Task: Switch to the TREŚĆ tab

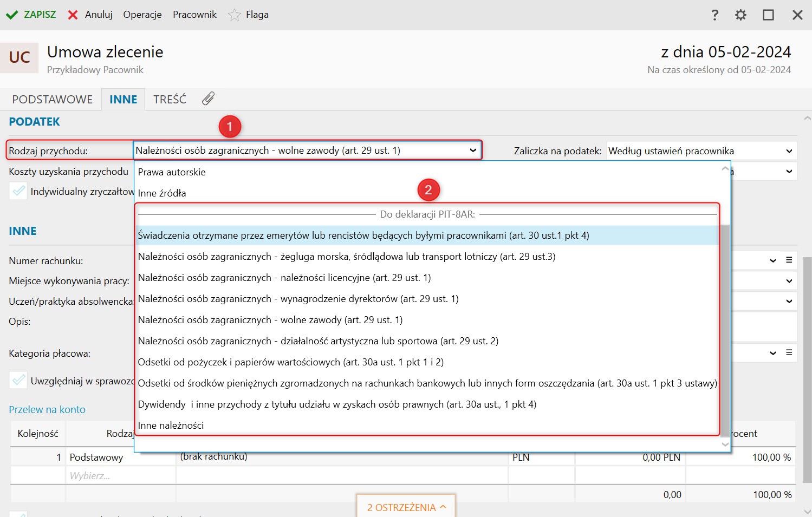Action: pyautogui.click(x=170, y=100)
